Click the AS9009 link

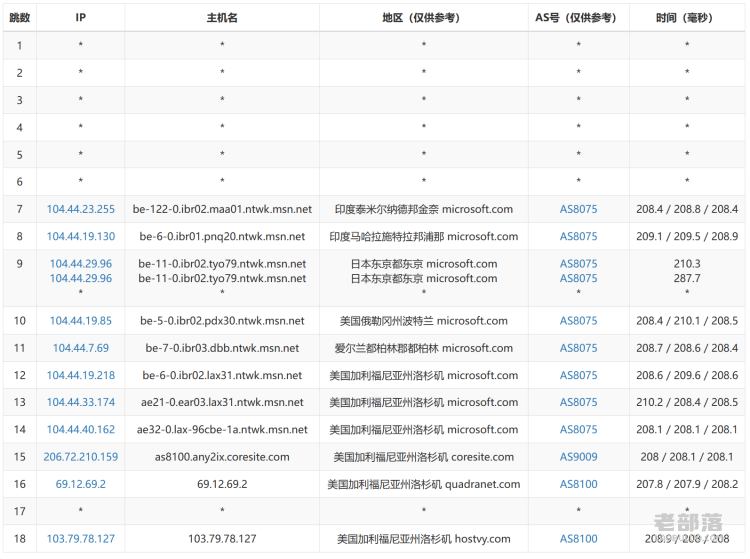pyautogui.click(x=578, y=457)
